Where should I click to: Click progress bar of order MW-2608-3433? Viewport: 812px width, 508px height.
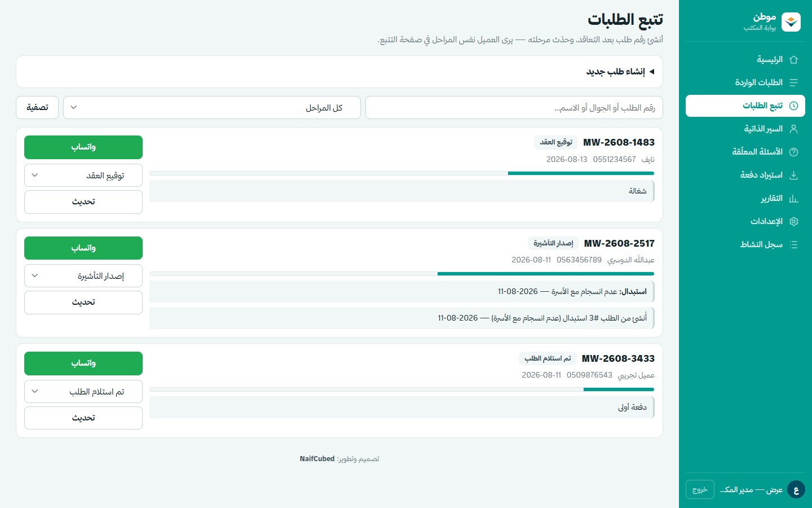click(401, 389)
